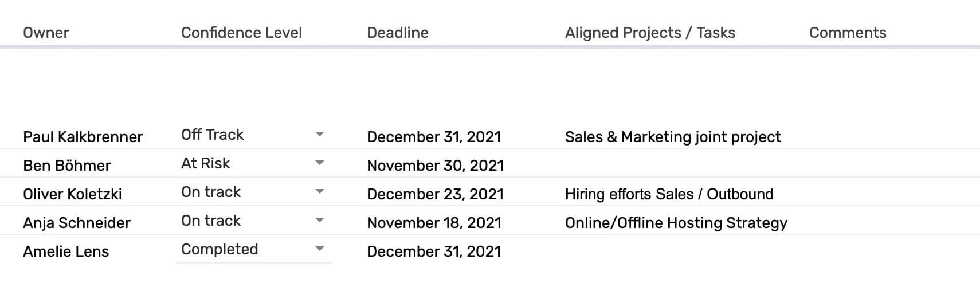Image resolution: width=980 pixels, height=283 pixels.
Task: Click the Amelie Lens owner cell
Action: [66, 251]
